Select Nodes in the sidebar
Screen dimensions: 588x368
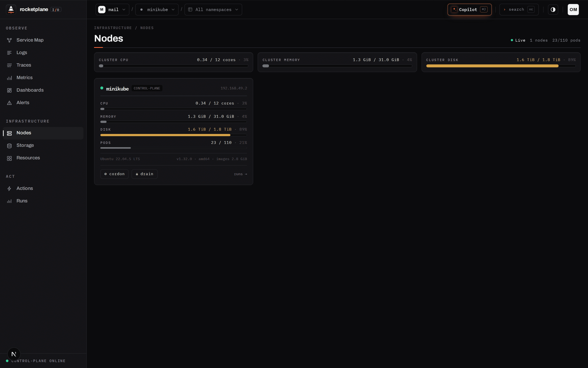pos(43,133)
